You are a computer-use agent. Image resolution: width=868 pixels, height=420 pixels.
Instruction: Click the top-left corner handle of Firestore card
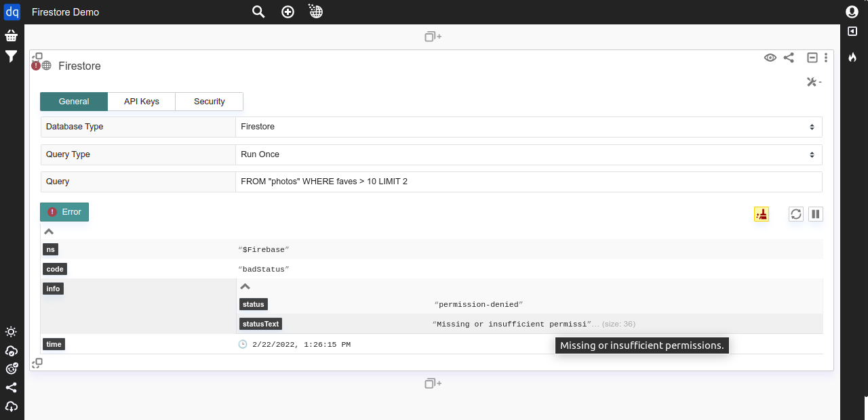pos(37,57)
